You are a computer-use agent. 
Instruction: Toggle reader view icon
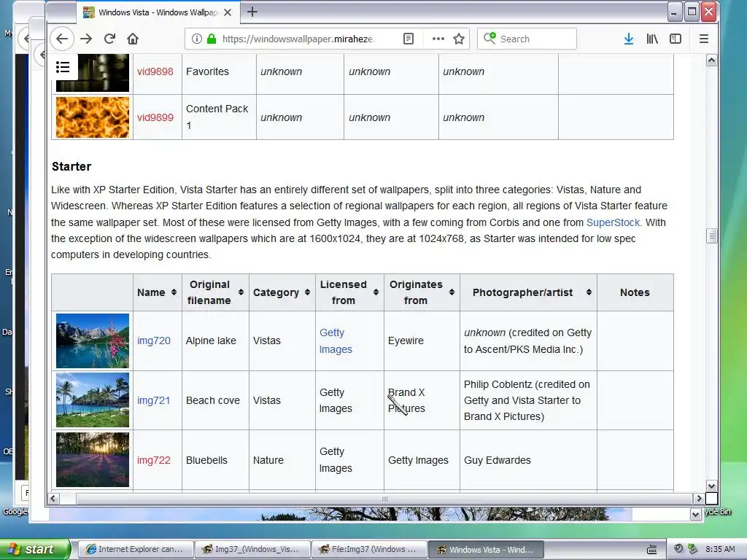click(409, 39)
